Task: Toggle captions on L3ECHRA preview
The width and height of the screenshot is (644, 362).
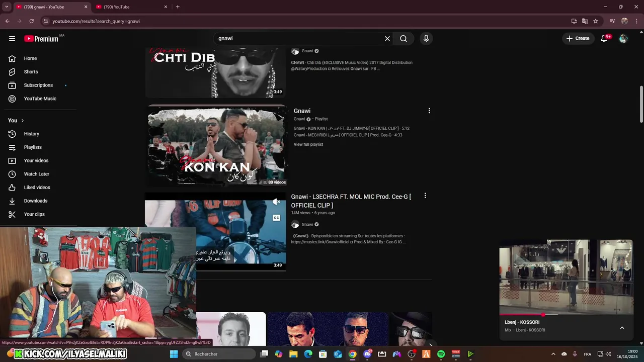Action: pyautogui.click(x=276, y=218)
